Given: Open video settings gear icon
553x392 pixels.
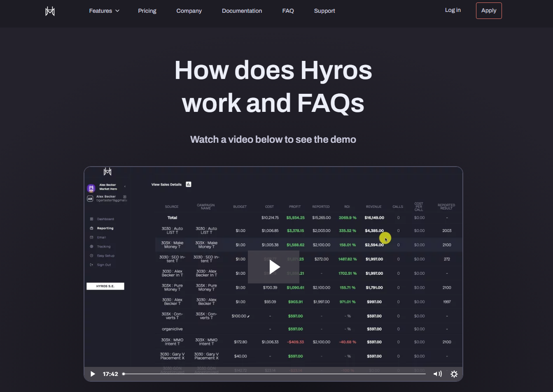Looking at the screenshot, I should [x=454, y=374].
